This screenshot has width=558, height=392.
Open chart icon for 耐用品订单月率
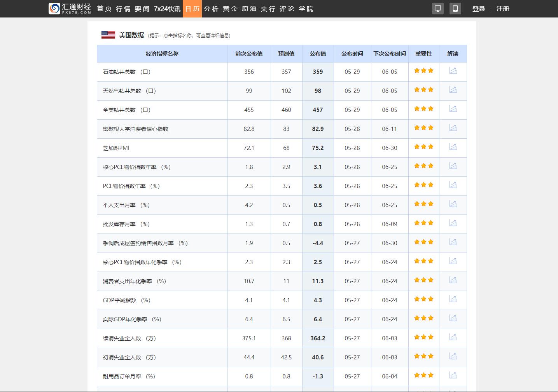(453, 375)
